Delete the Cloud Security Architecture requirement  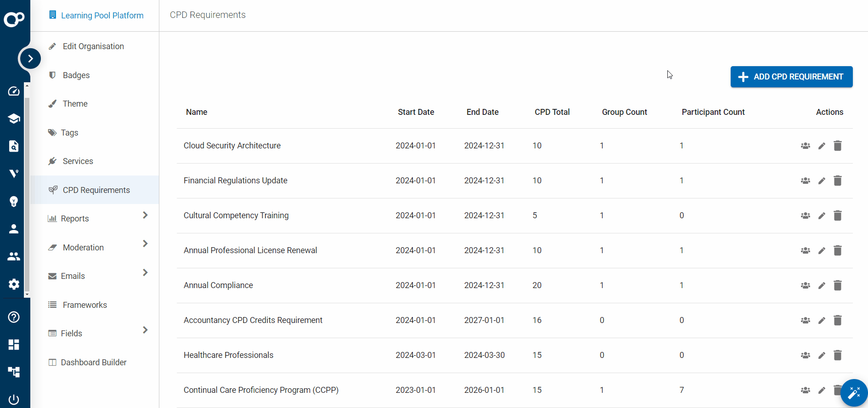837,146
